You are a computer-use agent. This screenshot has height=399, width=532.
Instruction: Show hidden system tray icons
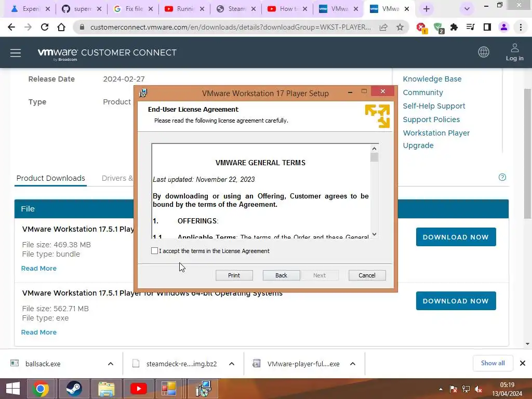(441, 389)
